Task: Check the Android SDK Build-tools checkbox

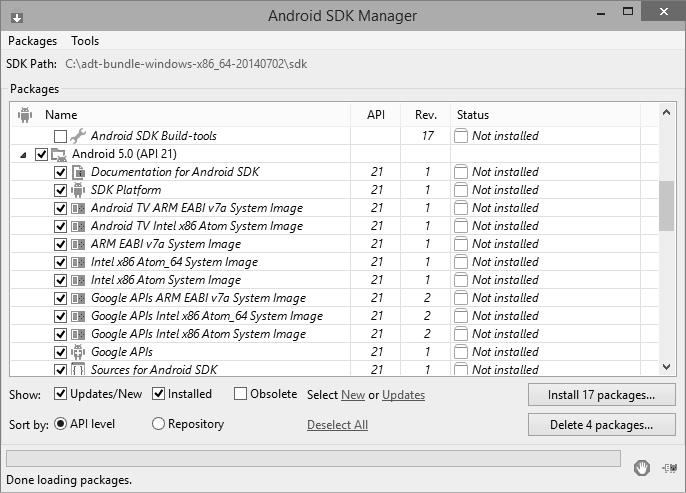Action: tap(61, 136)
